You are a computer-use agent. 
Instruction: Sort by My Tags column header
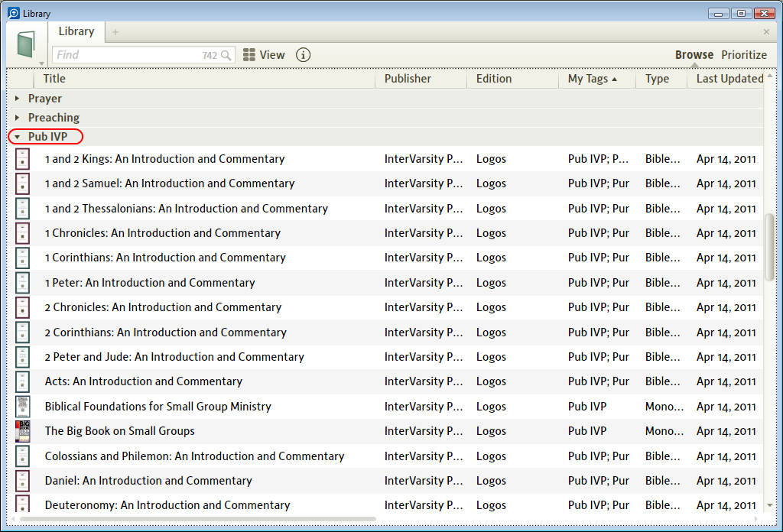588,79
